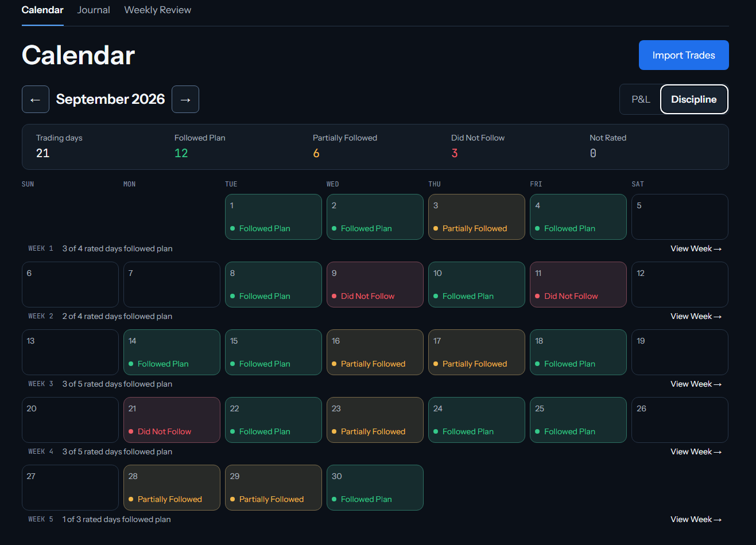Click the Followed Plan count 12

[181, 153]
